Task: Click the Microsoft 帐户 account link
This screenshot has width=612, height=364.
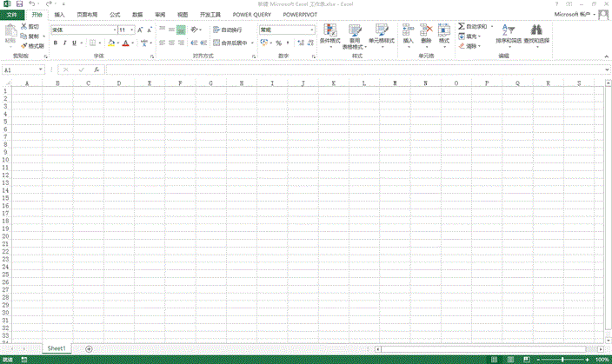Action: click(576, 15)
